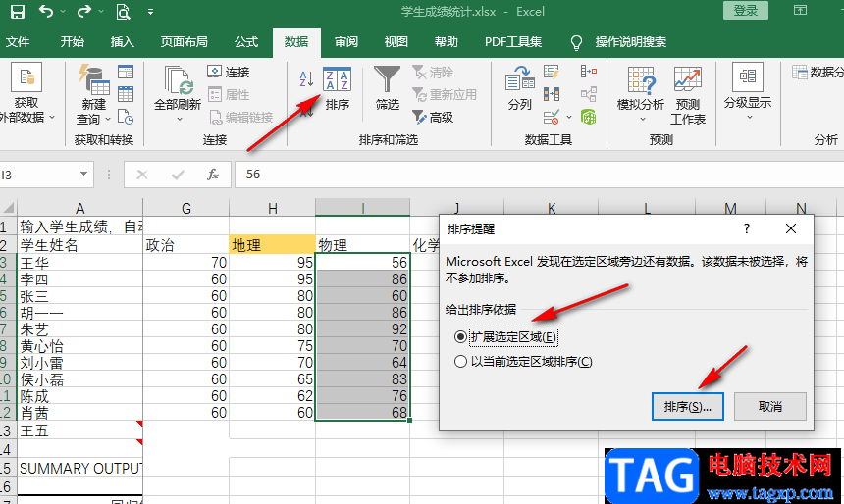Click the Flash Fill icon
Screen dimensions: 844x504
click(552, 72)
